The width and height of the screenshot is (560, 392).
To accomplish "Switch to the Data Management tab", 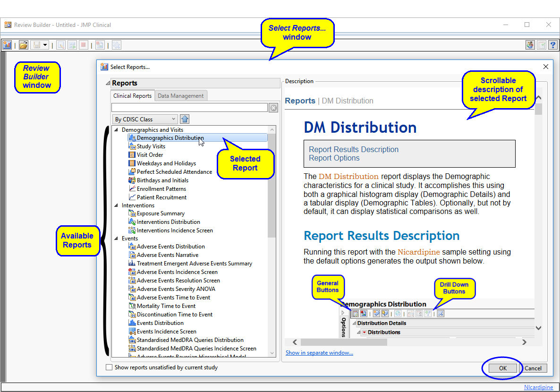I will tap(180, 96).
